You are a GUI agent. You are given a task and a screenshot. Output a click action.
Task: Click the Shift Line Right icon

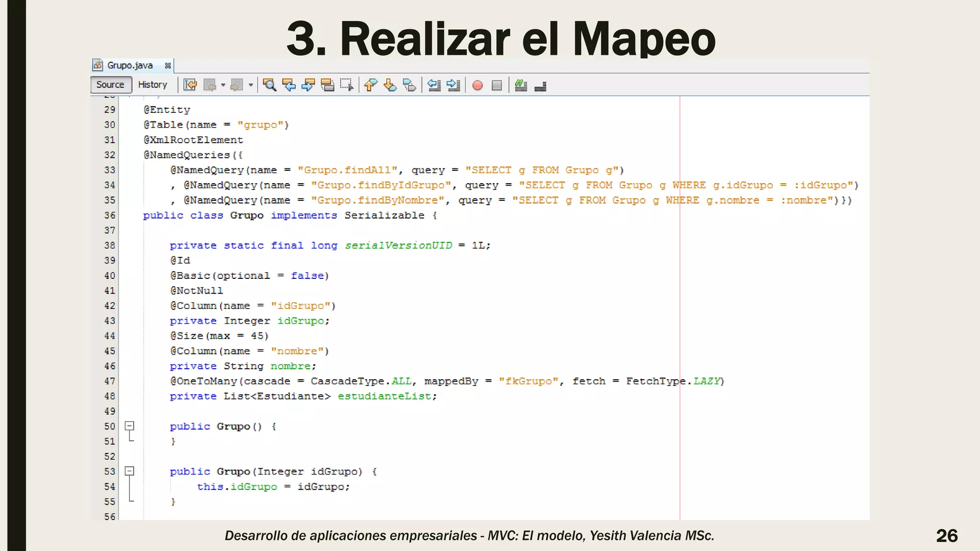click(453, 85)
